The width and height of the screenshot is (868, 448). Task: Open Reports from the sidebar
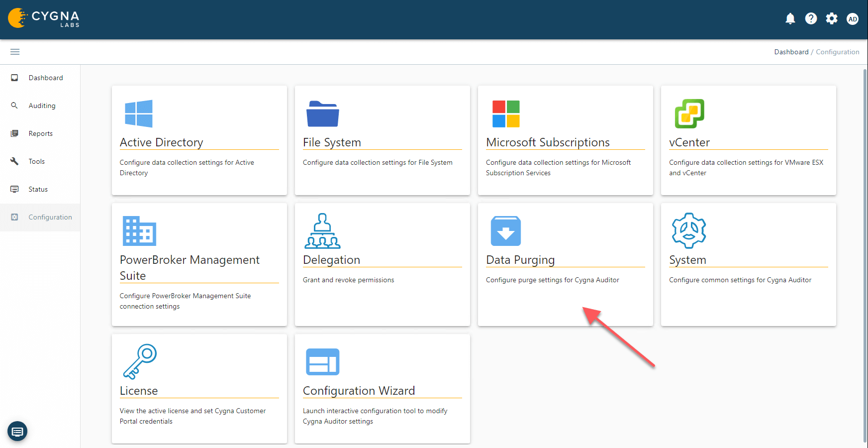(40, 133)
